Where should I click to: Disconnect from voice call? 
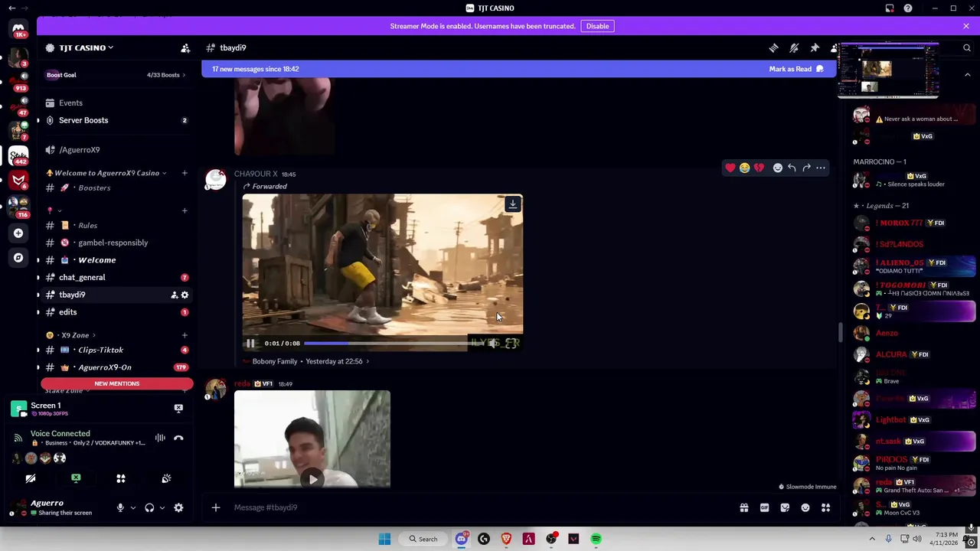178,438
